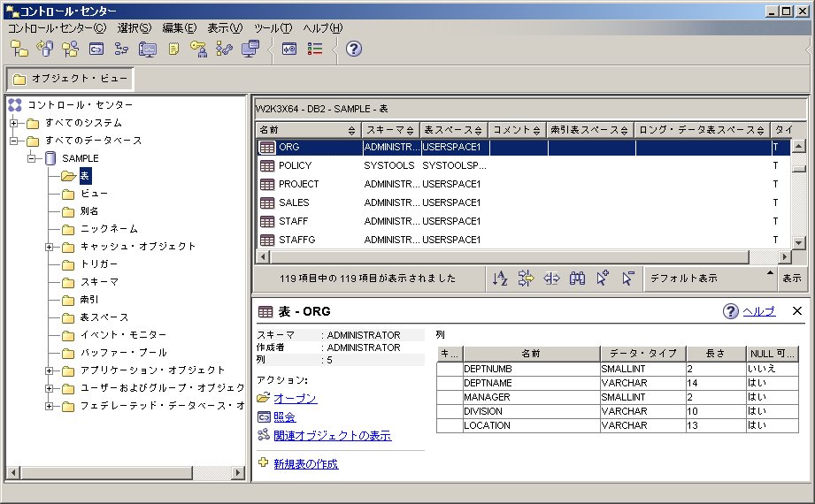This screenshot has width=815, height=504.
Task: Open Replication Center toolbar icon
Action: point(45,49)
